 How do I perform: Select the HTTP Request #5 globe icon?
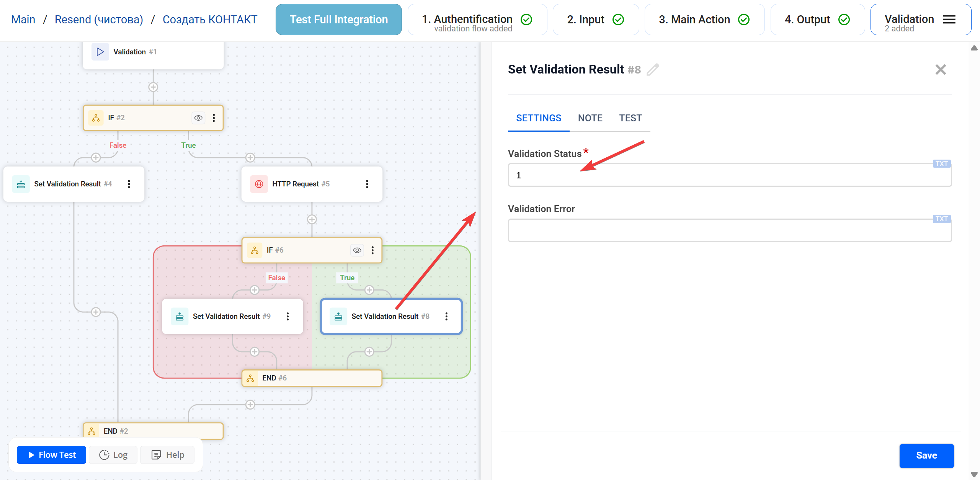click(x=260, y=184)
